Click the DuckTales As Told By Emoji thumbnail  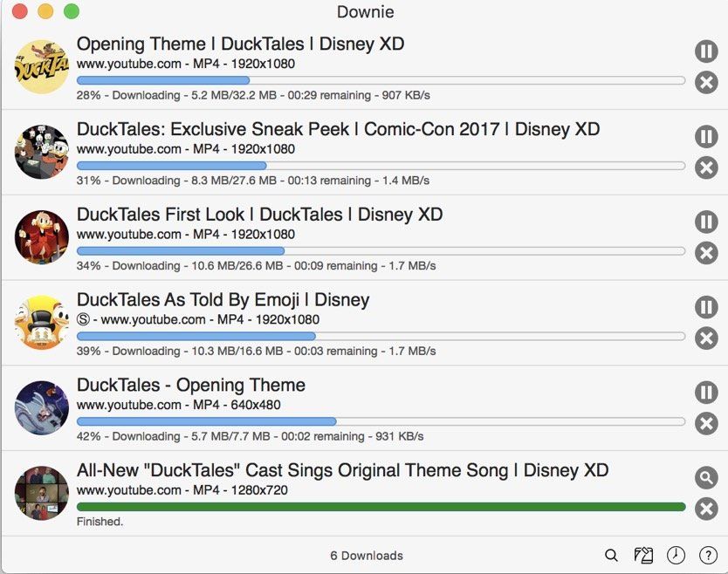(42, 323)
